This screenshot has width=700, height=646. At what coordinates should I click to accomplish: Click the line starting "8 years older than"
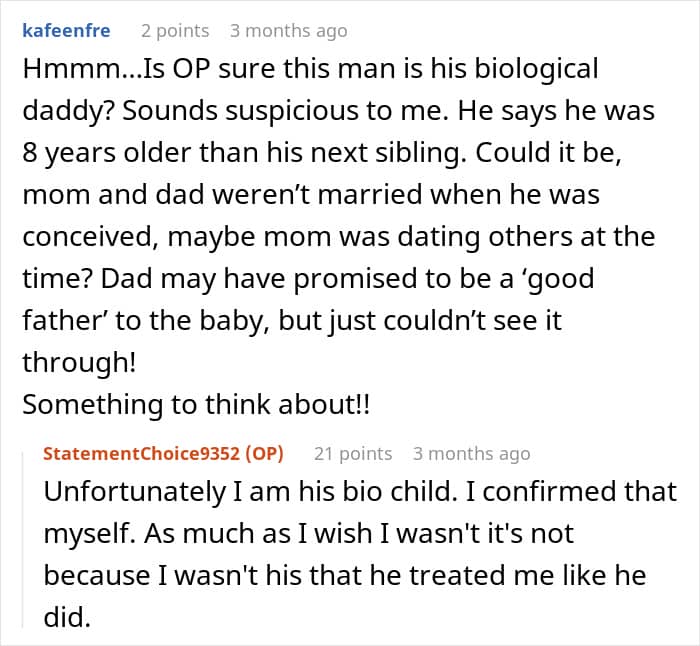(x=322, y=153)
